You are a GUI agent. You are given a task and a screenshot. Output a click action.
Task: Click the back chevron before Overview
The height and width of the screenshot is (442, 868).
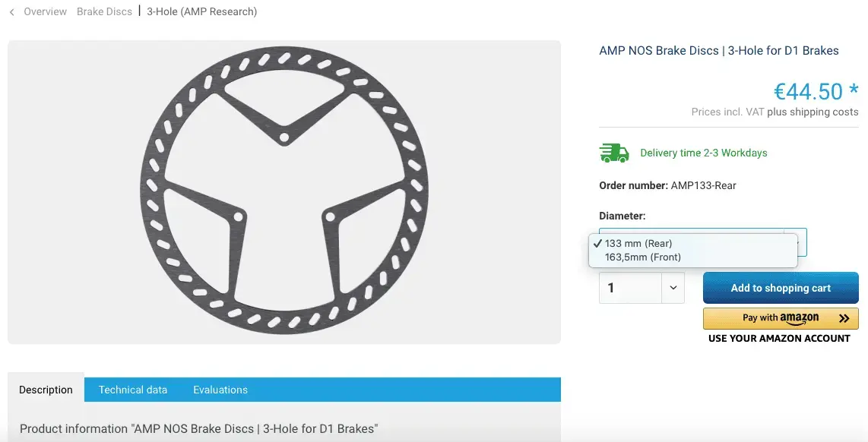[x=11, y=11]
